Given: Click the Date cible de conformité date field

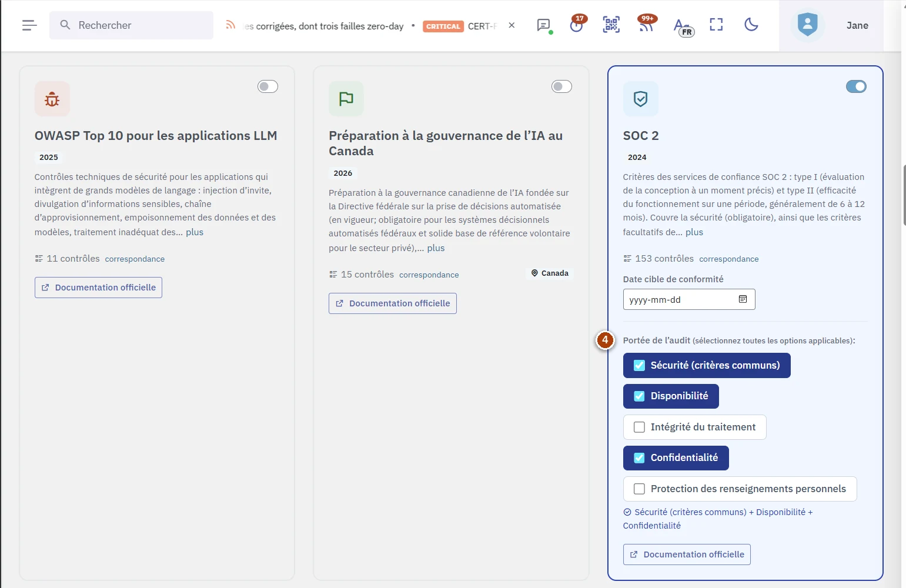Looking at the screenshot, I should 689,299.
